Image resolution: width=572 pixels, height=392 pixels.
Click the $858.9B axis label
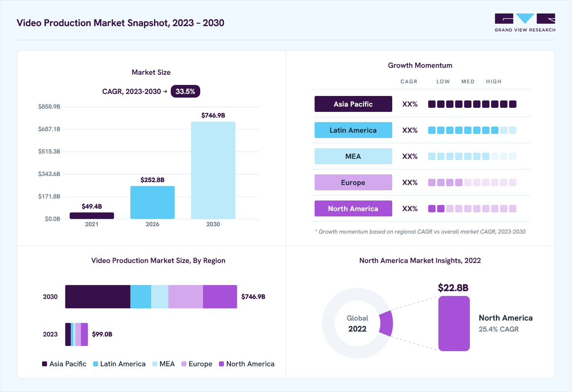(49, 107)
